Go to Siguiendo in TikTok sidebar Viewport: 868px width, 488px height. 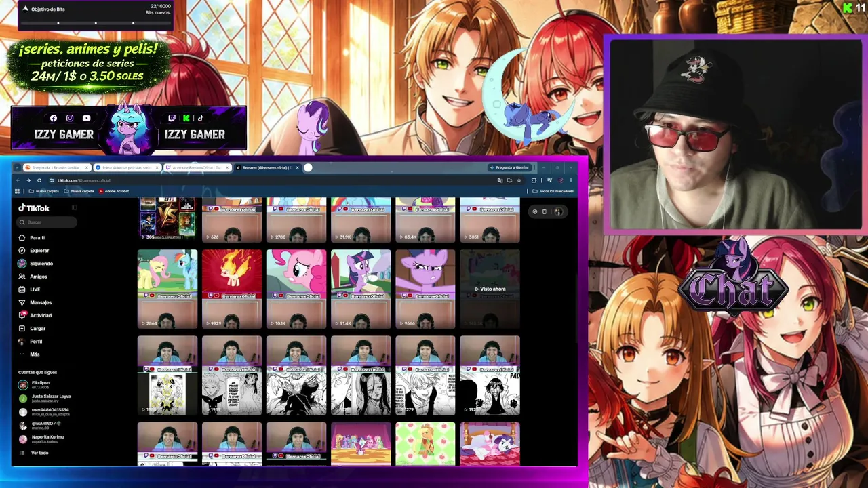[x=35, y=264]
